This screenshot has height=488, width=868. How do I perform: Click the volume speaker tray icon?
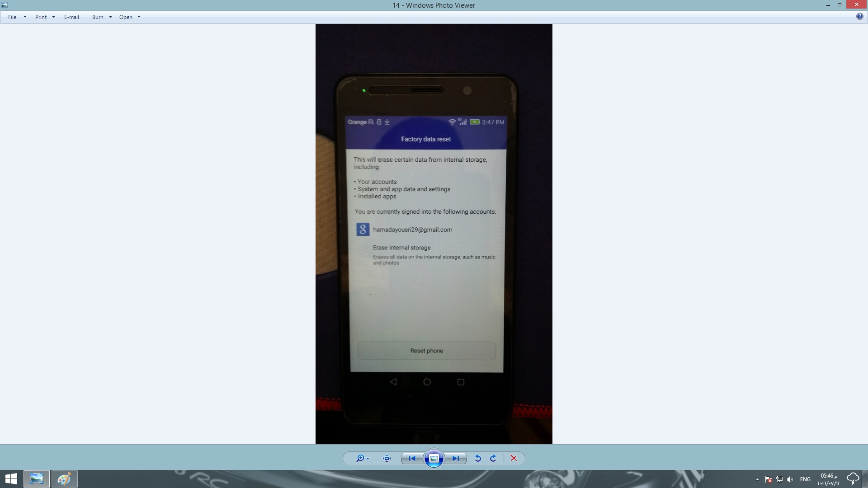[790, 479]
